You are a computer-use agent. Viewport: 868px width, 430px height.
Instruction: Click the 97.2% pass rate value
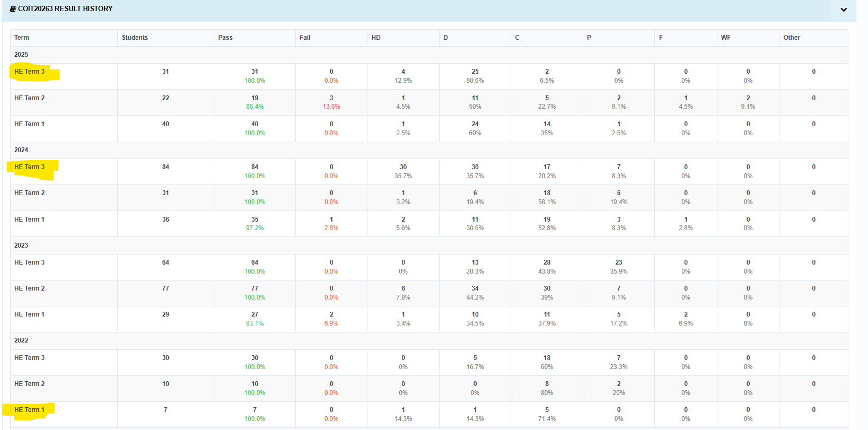coord(255,228)
